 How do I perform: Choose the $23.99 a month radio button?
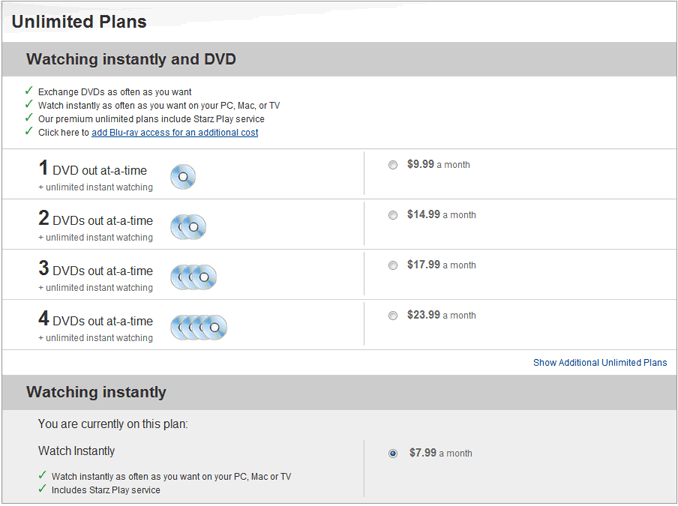(x=393, y=315)
